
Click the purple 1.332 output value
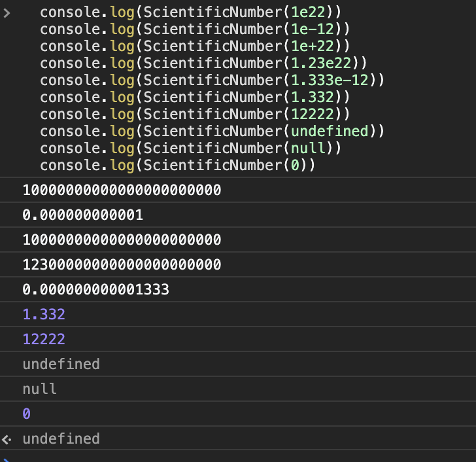(x=44, y=314)
